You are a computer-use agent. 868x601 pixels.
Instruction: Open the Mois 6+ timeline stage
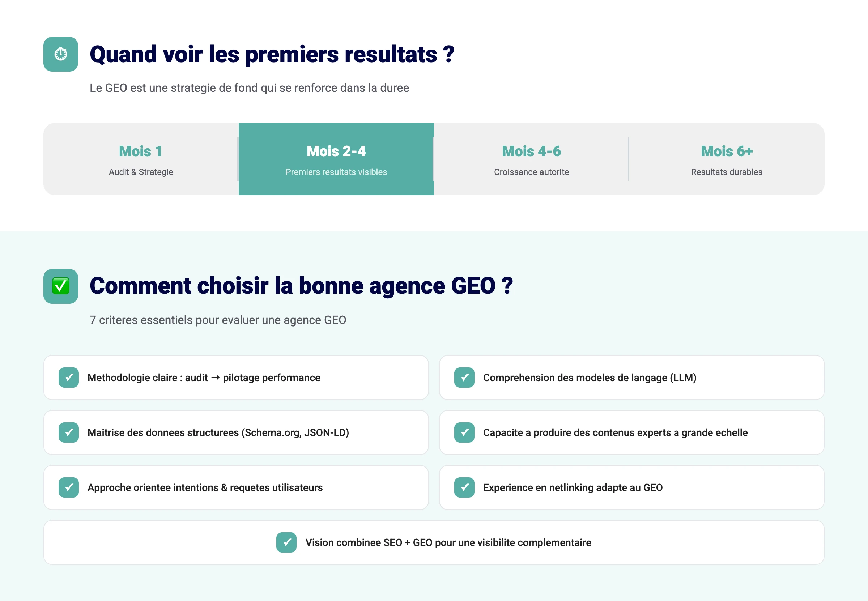[727, 159]
